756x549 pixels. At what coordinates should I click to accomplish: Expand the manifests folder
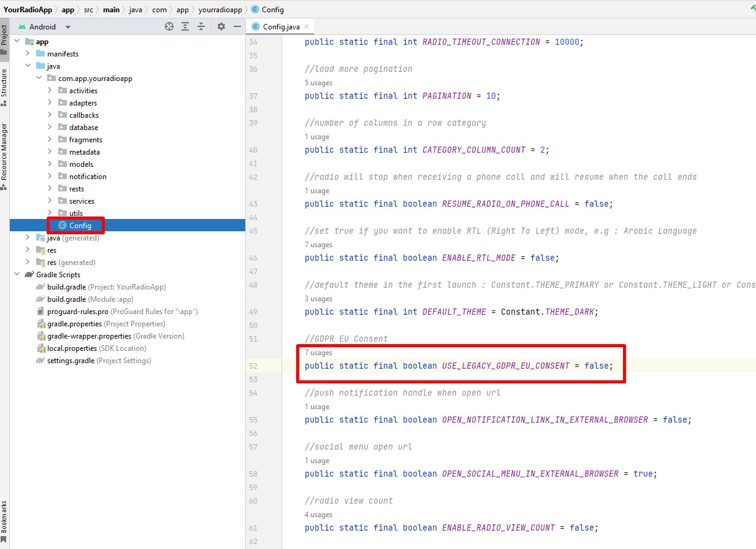[28, 54]
